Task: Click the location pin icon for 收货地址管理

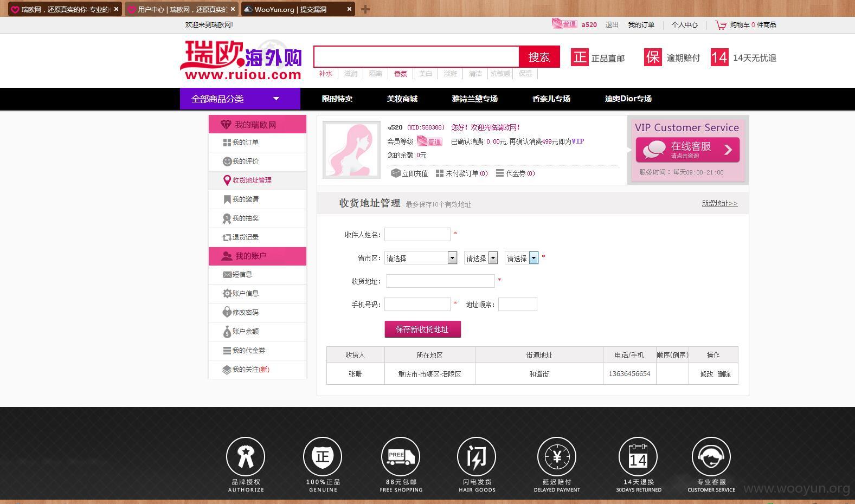Action: click(x=227, y=180)
